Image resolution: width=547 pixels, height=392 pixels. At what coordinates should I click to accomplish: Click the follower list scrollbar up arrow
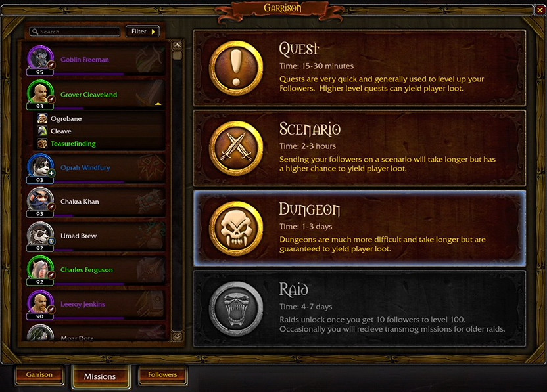(x=178, y=46)
